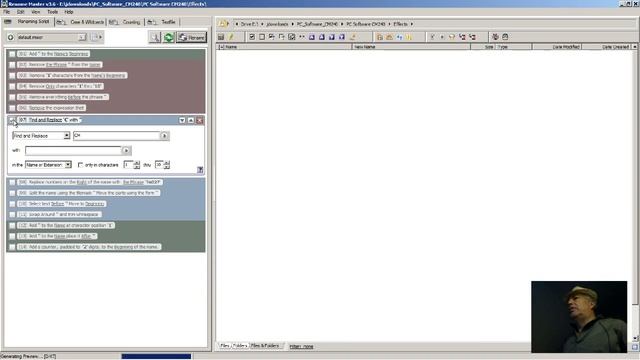
Task: Open the View menu
Action: point(36,12)
